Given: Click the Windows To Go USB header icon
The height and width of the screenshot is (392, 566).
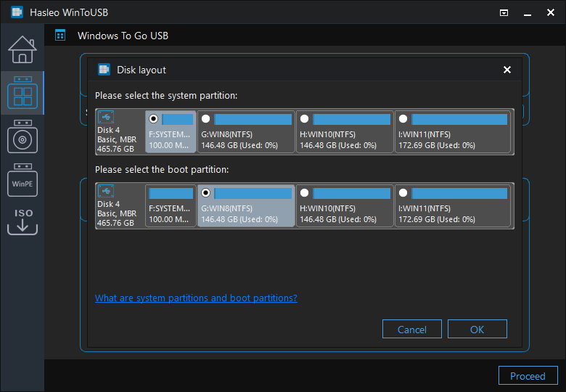Looking at the screenshot, I should click(x=60, y=36).
